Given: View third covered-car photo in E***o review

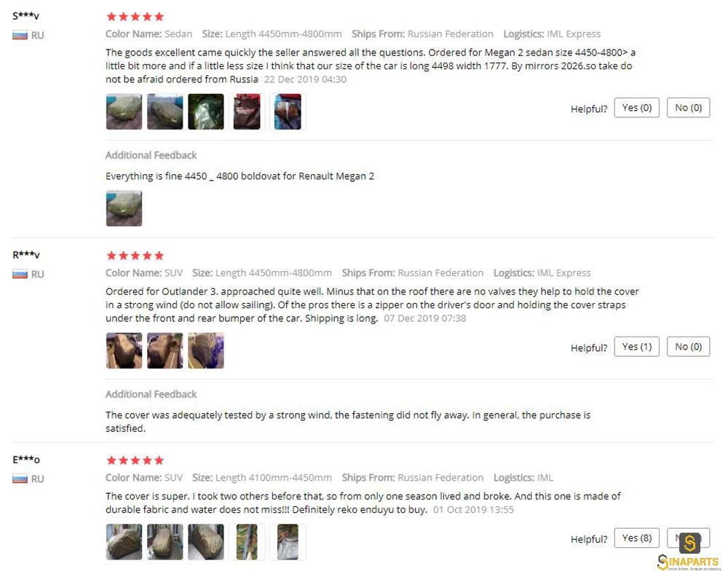Looking at the screenshot, I should coord(206,542).
